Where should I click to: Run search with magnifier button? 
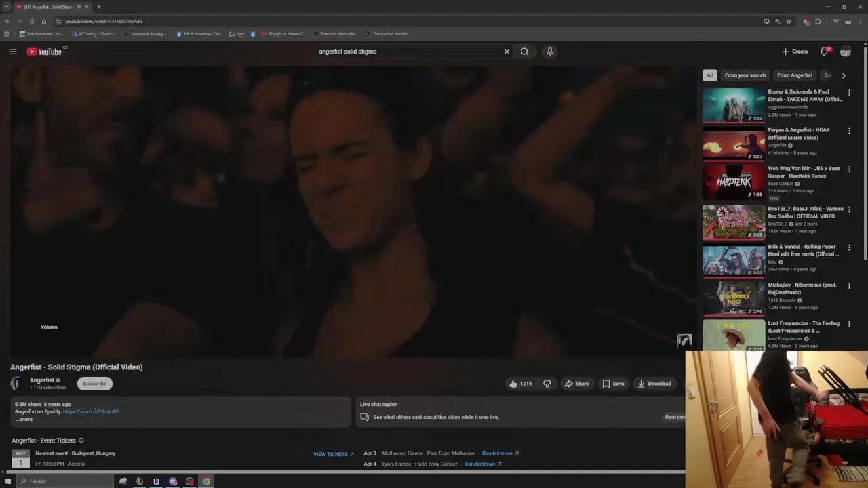tap(524, 52)
